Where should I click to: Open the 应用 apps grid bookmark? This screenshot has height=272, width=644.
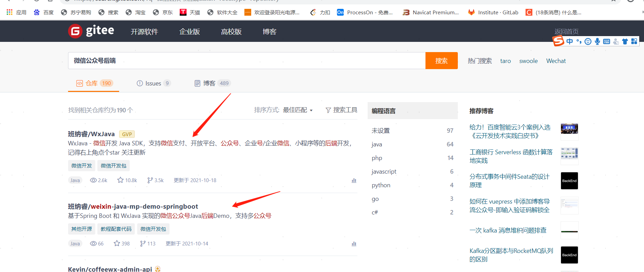[x=16, y=12]
